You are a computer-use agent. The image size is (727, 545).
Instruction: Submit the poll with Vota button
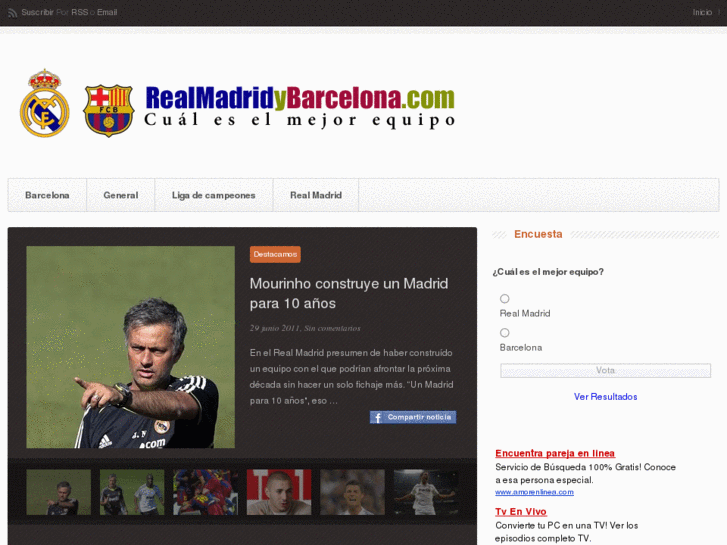pyautogui.click(x=605, y=370)
